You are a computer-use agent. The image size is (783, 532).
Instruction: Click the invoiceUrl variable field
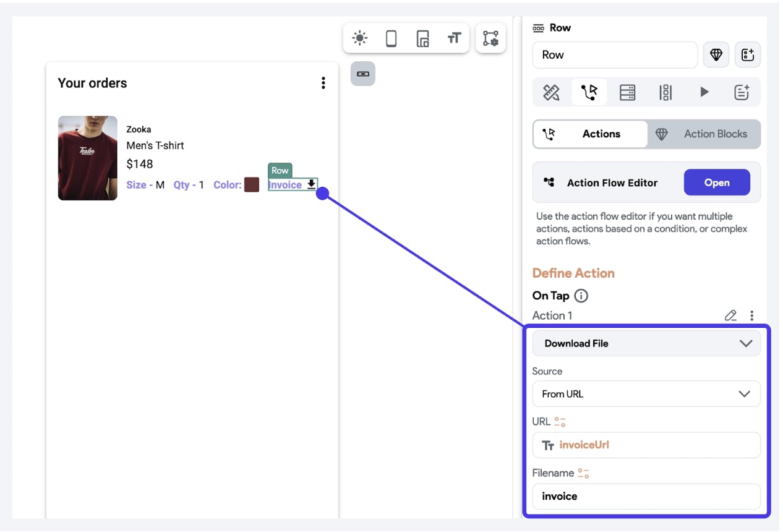[646, 445]
